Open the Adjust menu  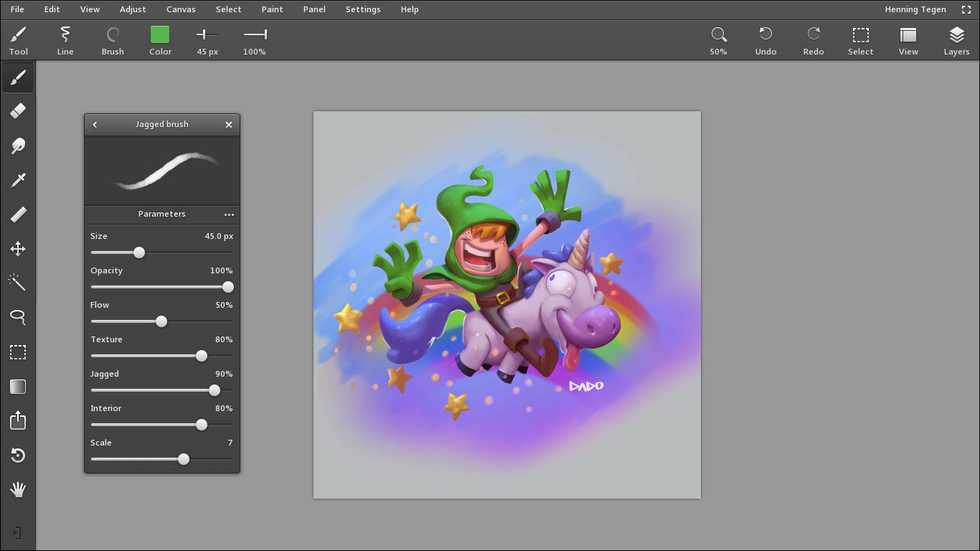pyautogui.click(x=133, y=9)
